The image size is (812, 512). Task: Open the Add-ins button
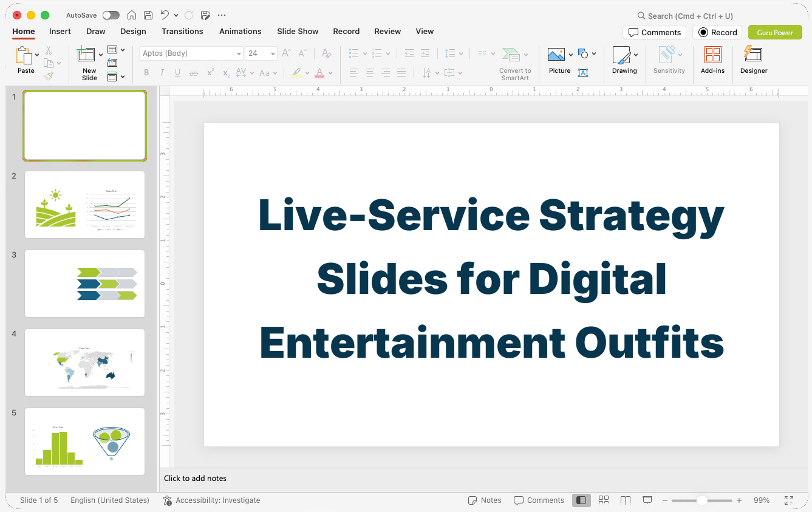pyautogui.click(x=712, y=60)
